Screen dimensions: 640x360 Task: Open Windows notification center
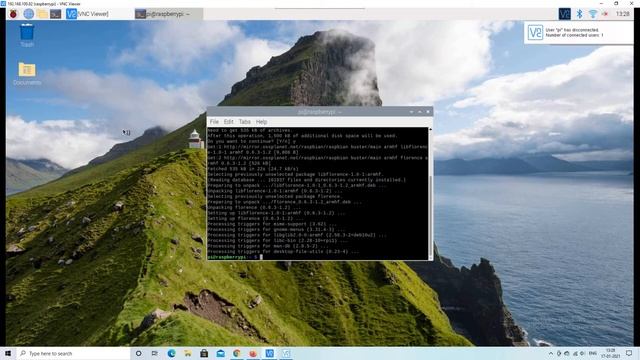[629, 353]
